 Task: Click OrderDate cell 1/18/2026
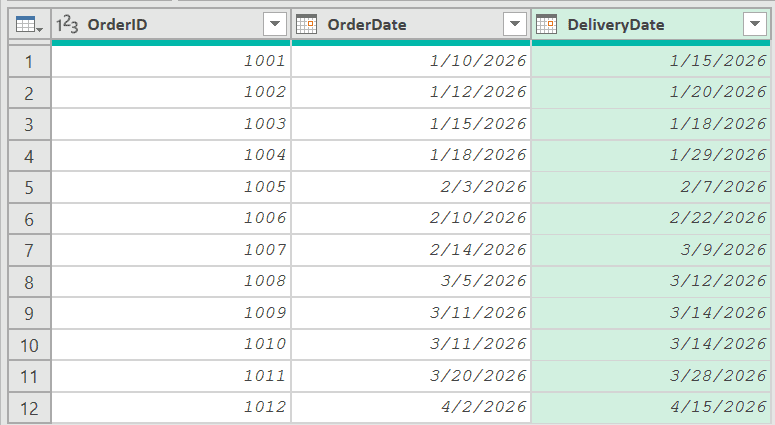pyautogui.click(x=411, y=156)
